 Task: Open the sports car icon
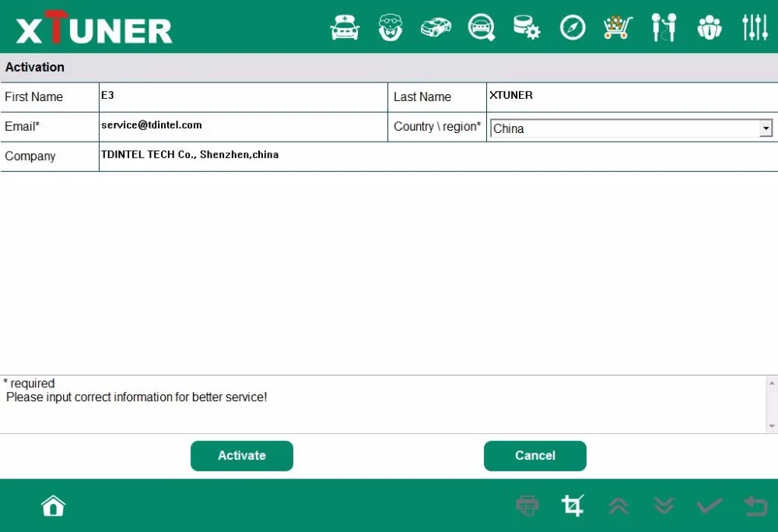click(436, 27)
